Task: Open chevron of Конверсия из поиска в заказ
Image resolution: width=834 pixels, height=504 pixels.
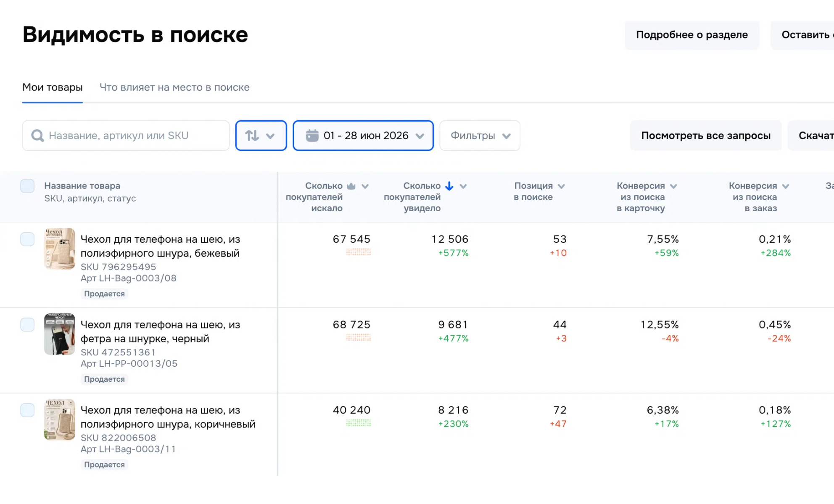Action: click(x=786, y=186)
